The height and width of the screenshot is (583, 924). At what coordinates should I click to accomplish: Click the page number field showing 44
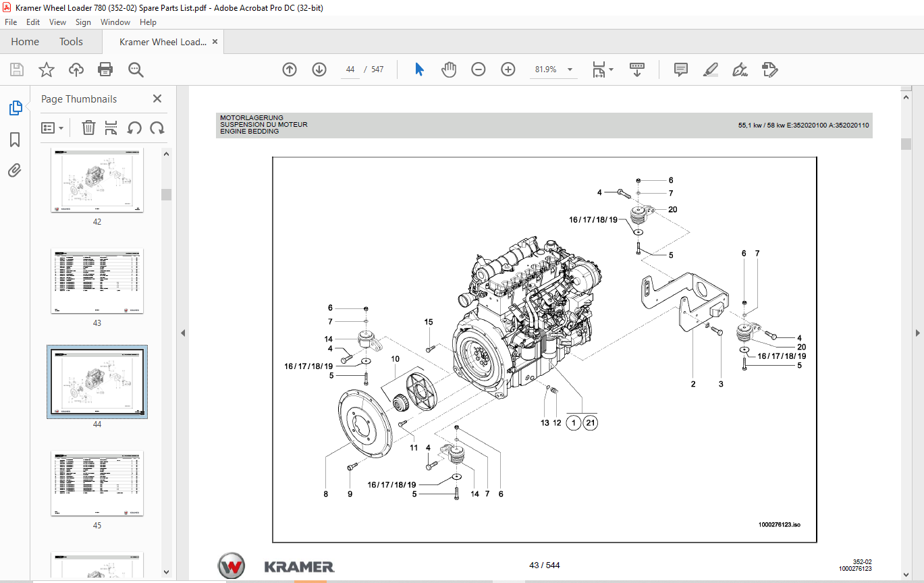350,70
